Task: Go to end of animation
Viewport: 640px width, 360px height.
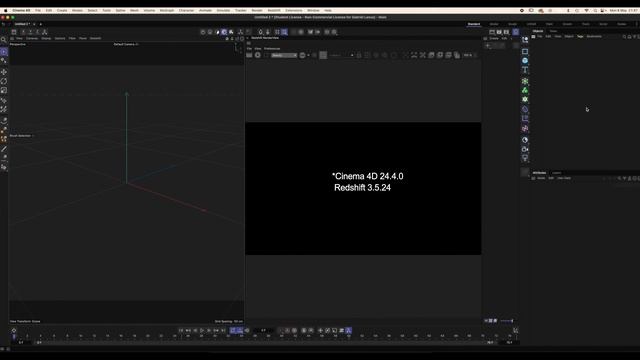Action: click(223, 330)
